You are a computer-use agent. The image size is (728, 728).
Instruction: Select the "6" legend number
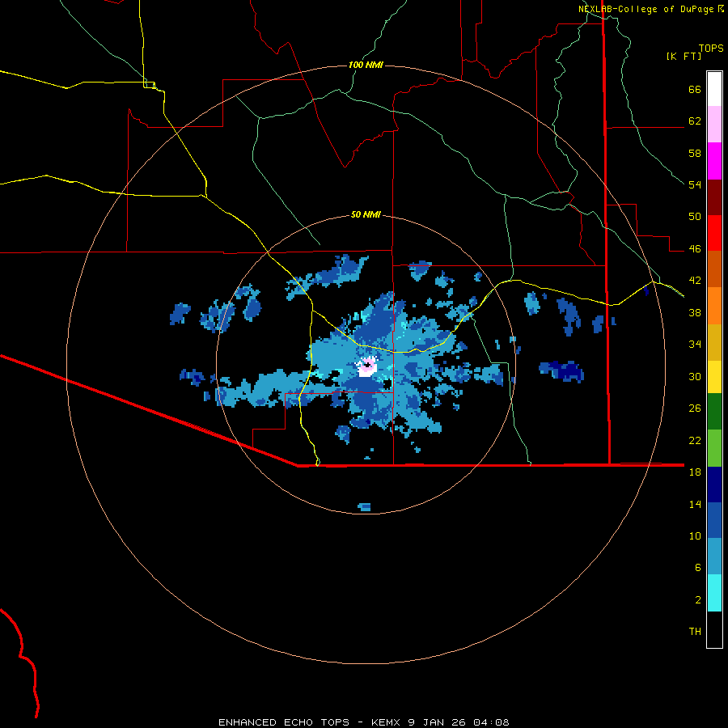[x=698, y=567]
